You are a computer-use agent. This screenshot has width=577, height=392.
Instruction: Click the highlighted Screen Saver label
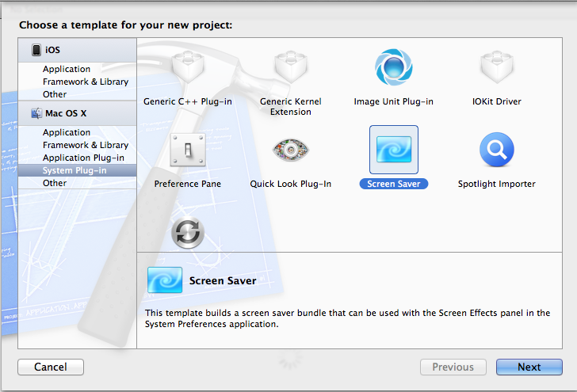coord(394,184)
